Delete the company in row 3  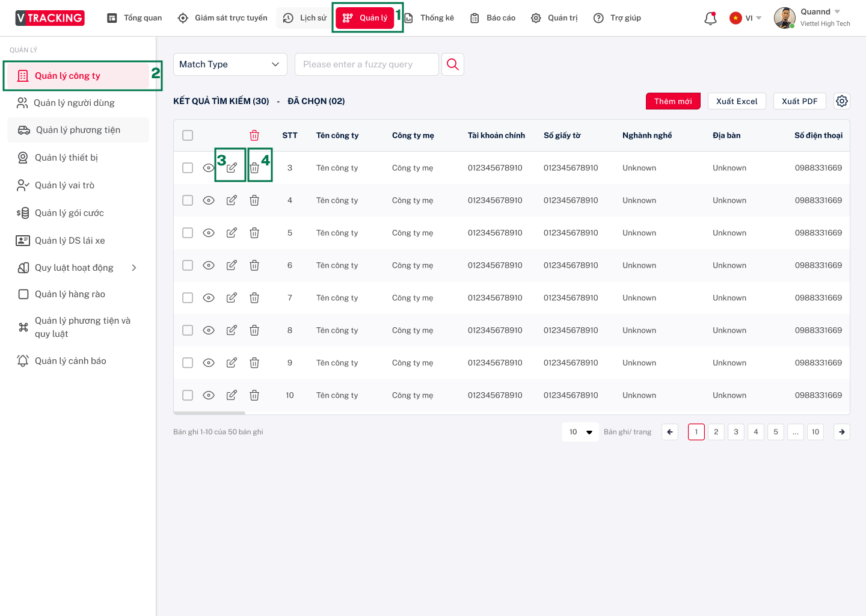coord(254,168)
